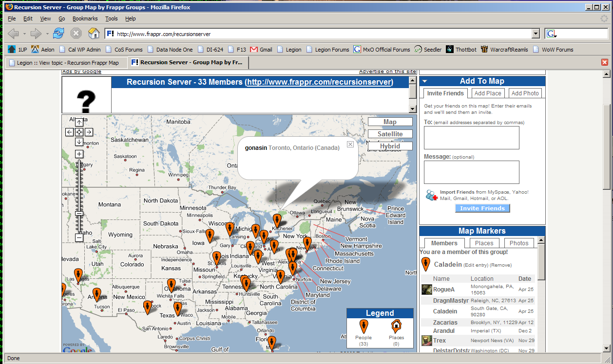Screen dimensions: 613x364
Task: Select the Members tab in Map Markers
Action: (444, 243)
